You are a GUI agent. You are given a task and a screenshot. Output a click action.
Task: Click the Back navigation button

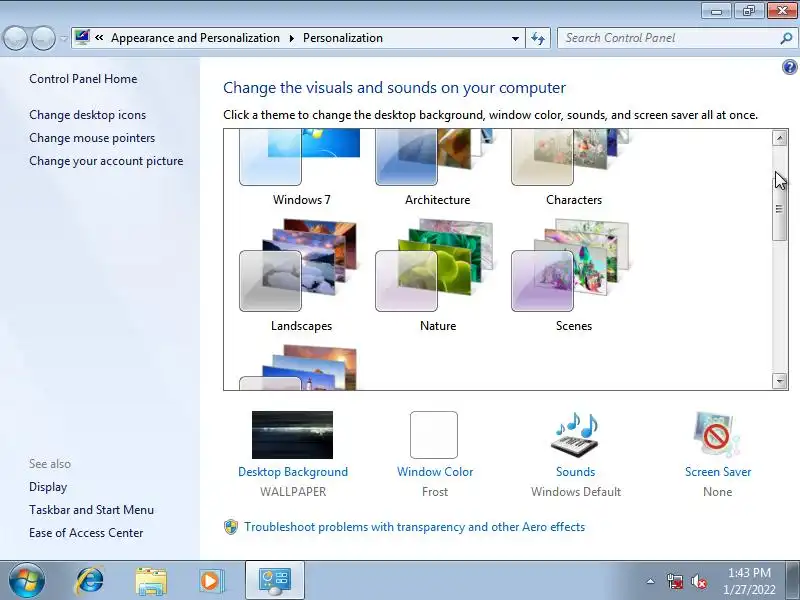coord(16,38)
